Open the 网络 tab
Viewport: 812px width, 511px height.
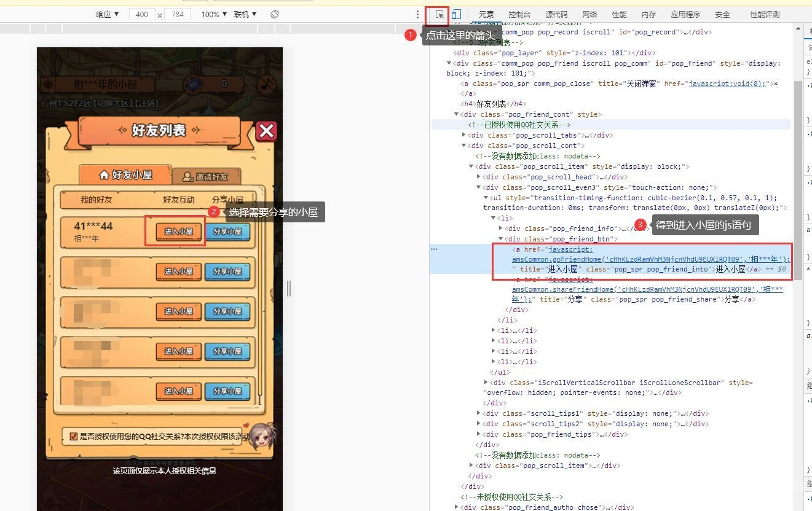tap(589, 14)
